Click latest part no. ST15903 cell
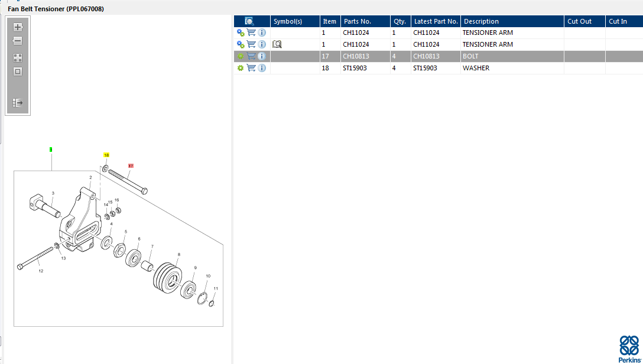 436,68
